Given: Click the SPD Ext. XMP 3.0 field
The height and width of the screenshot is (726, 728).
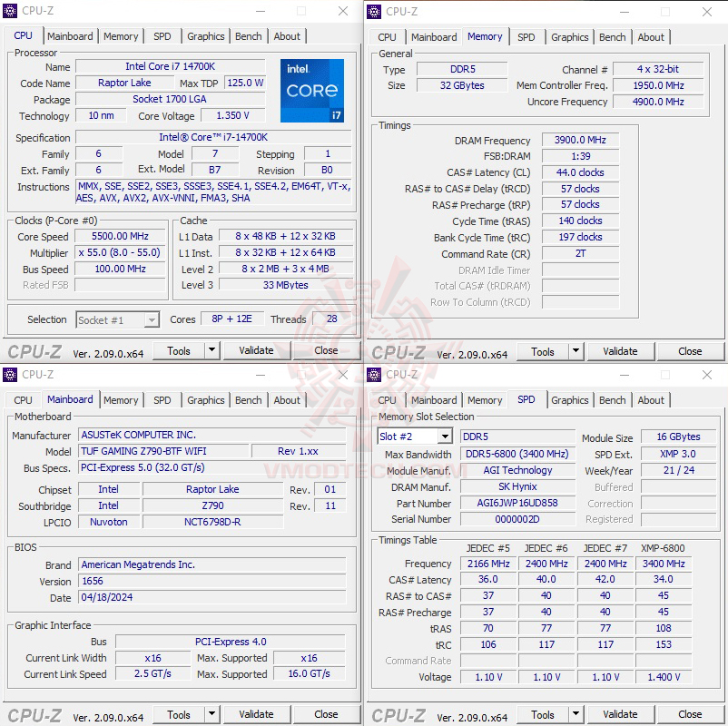Looking at the screenshot, I should coord(678,454).
